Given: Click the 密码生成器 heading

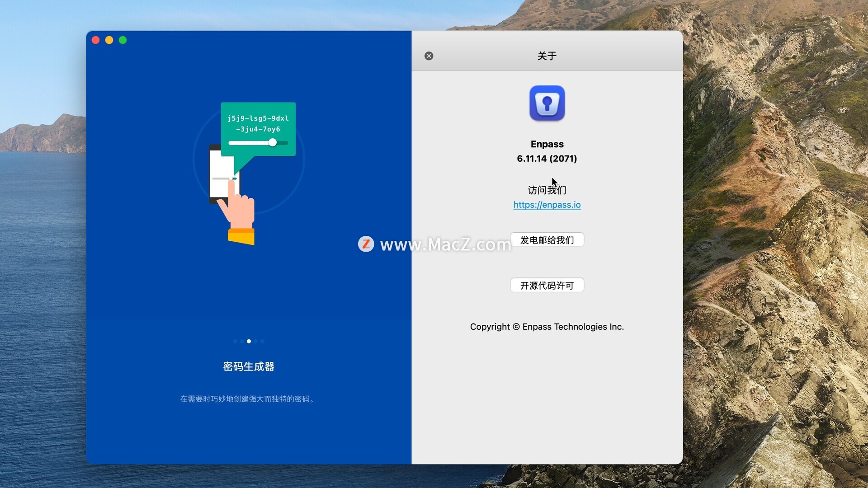Looking at the screenshot, I should [249, 366].
